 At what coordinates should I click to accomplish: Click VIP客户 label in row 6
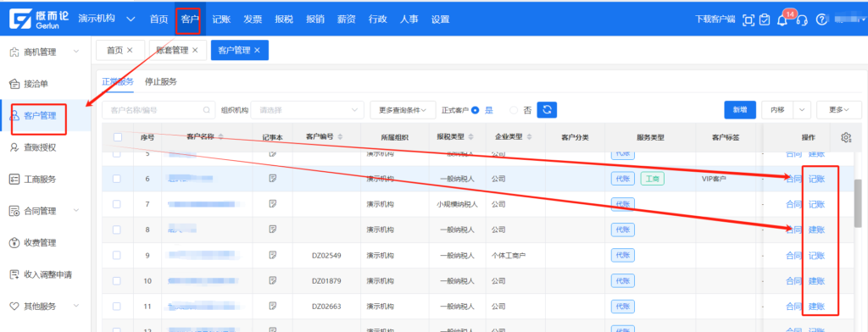[x=714, y=179]
